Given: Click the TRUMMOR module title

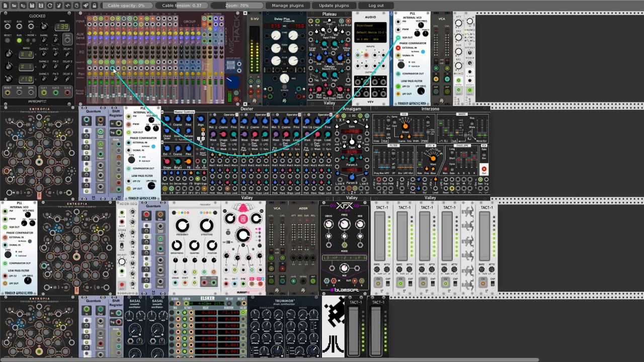Looking at the screenshot, I should coord(285,301).
